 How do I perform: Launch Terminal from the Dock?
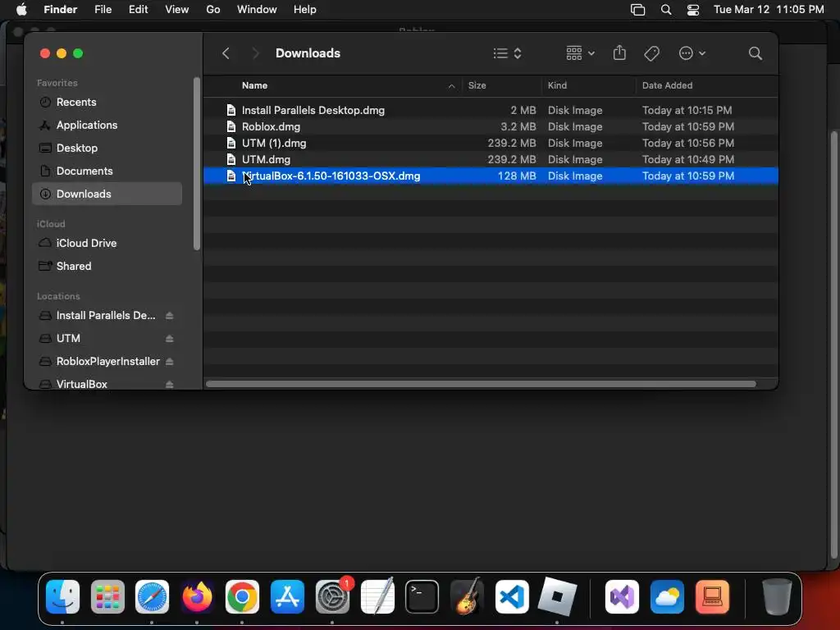point(422,596)
